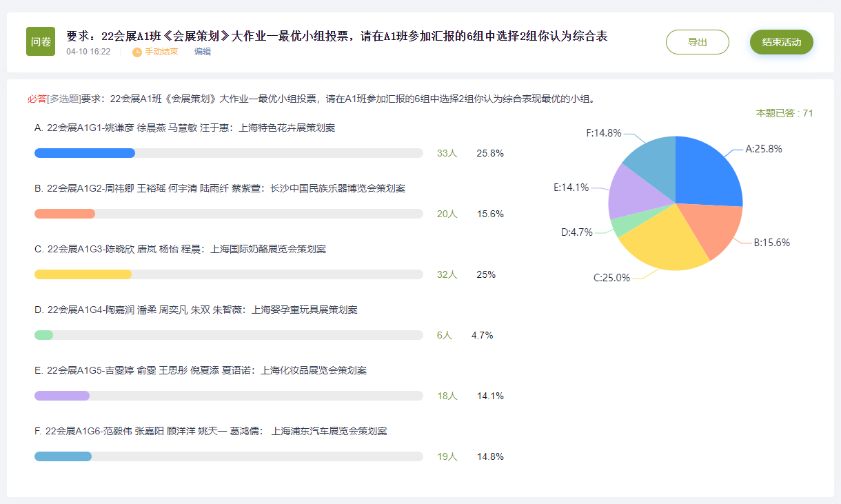The width and height of the screenshot is (841, 504).
Task: Click the 32人 voter count for option C
Action: [x=447, y=274]
